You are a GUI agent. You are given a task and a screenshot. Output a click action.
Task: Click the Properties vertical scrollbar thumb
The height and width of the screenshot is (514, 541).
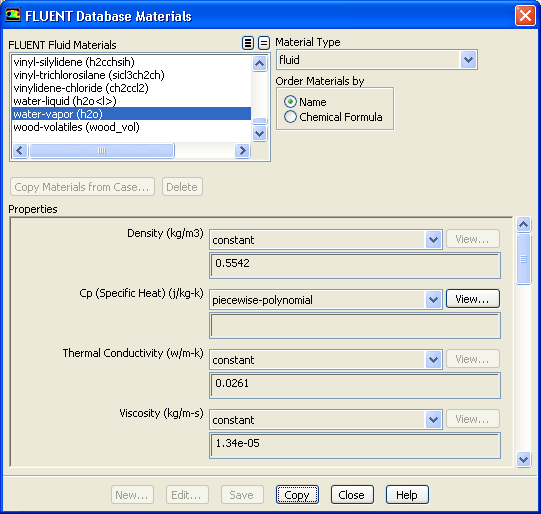coord(523,259)
